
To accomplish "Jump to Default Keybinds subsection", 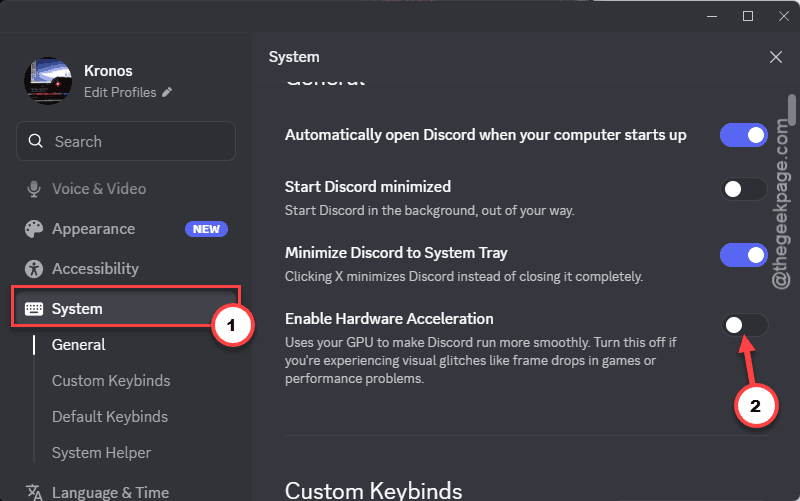I will 110,417.
